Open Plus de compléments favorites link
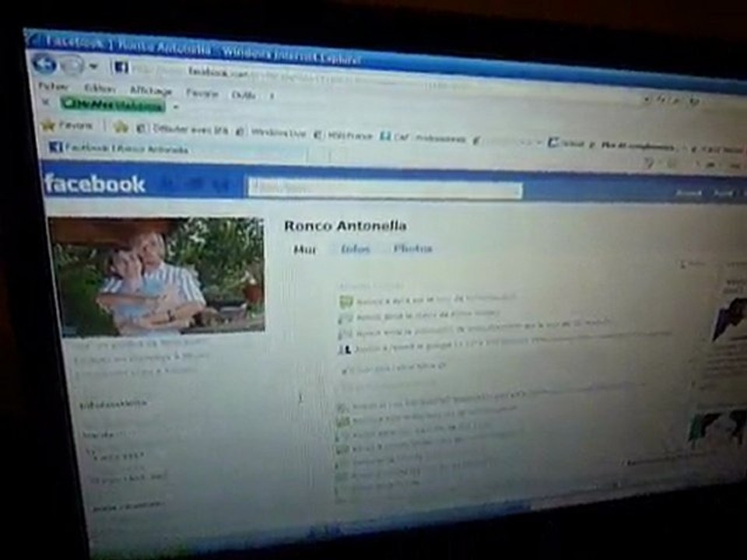747x560 pixels. pos(633,146)
